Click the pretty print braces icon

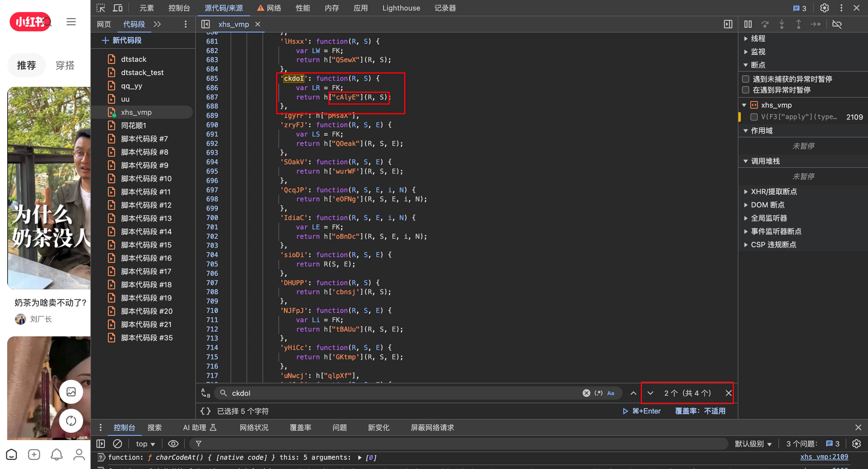point(206,411)
